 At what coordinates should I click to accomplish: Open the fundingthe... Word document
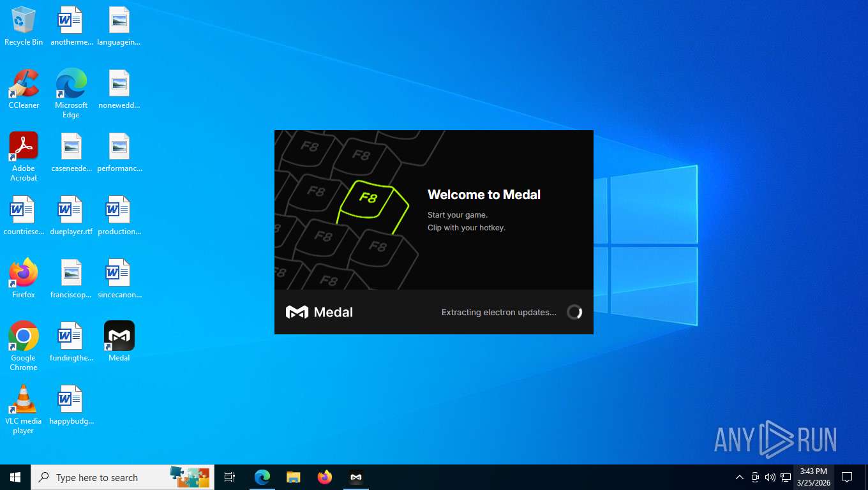click(71, 342)
